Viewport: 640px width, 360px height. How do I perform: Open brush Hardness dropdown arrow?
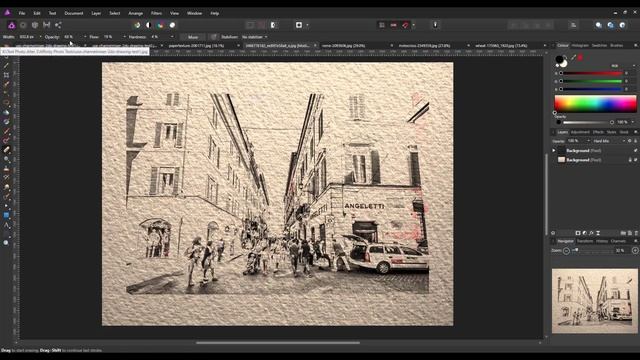(172, 37)
